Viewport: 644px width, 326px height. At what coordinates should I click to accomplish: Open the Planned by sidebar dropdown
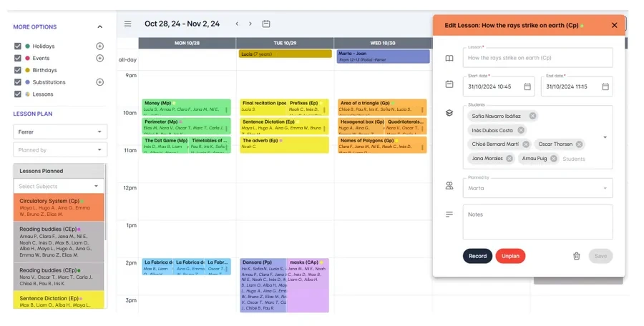click(60, 150)
